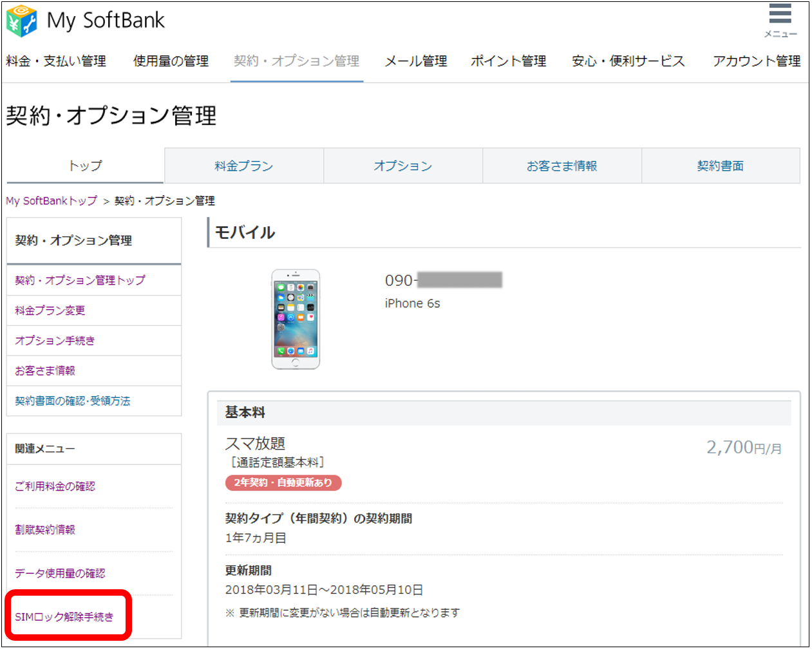Open 安心・便利サービス in top navigation
Screen dimensions: 812x653
point(628,61)
